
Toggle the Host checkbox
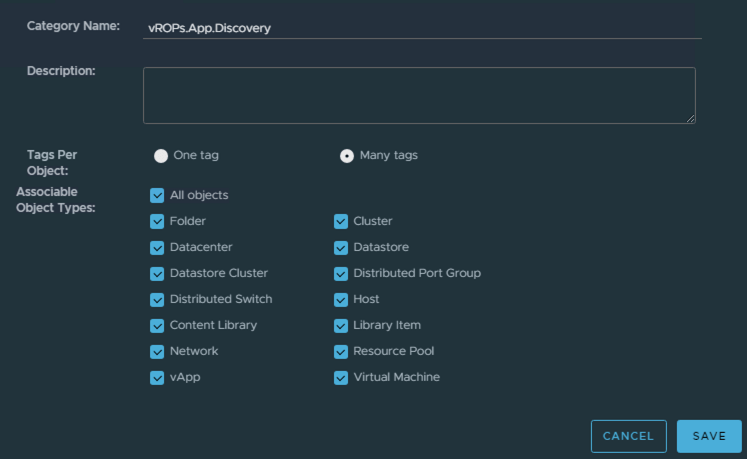tap(341, 299)
